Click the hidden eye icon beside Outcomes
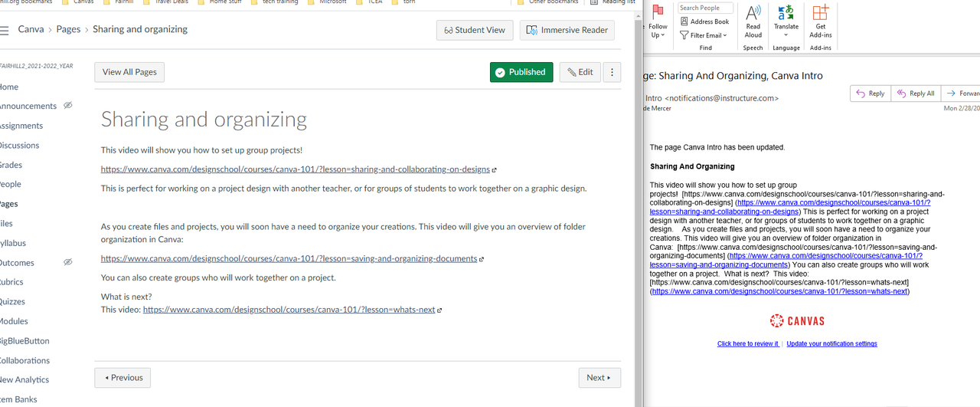980x407 pixels. 68,262
